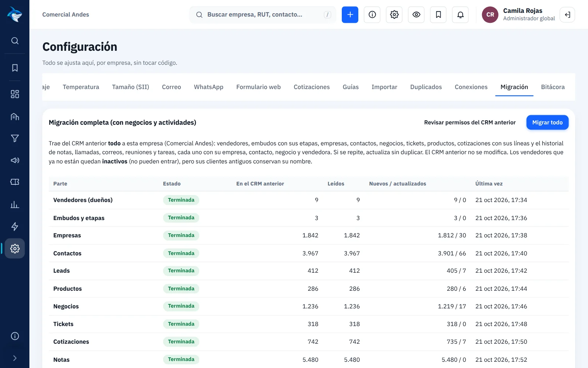Image resolution: width=588 pixels, height=368 pixels.
Task: Click the blue plus create button
Action: (x=350, y=15)
